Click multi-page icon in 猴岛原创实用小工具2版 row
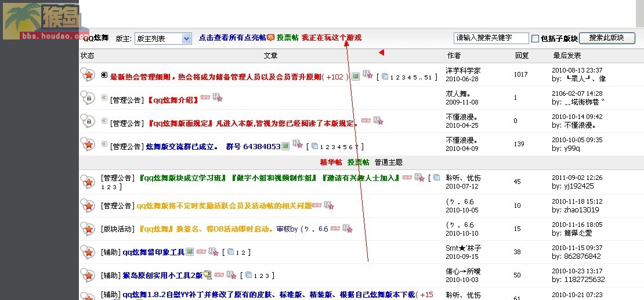644x300 pixels. click(x=248, y=276)
